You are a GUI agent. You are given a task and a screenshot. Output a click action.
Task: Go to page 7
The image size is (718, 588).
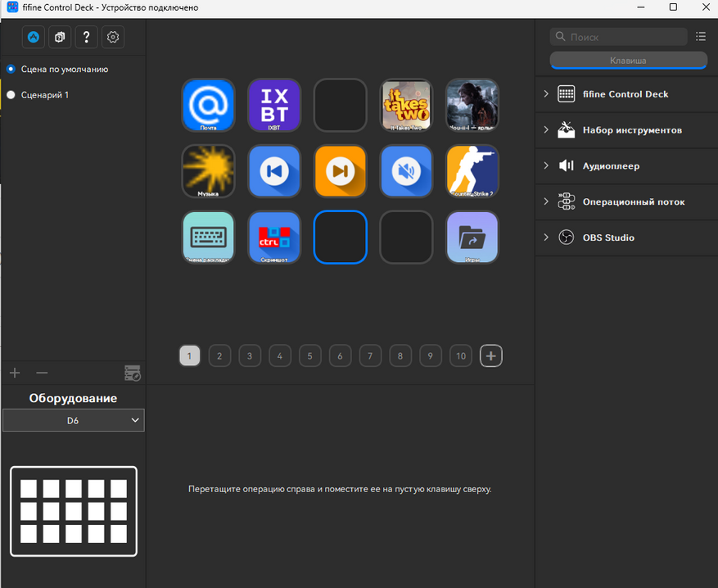pyautogui.click(x=370, y=355)
